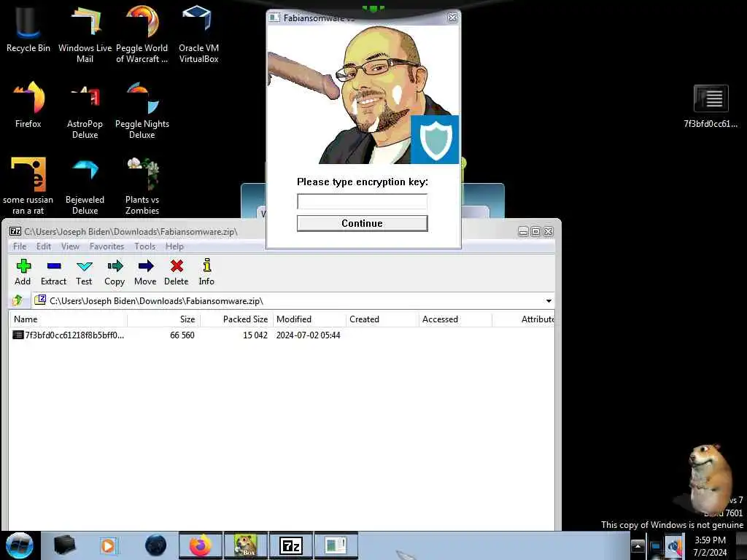Sort by the Created column header

pyautogui.click(x=382, y=319)
